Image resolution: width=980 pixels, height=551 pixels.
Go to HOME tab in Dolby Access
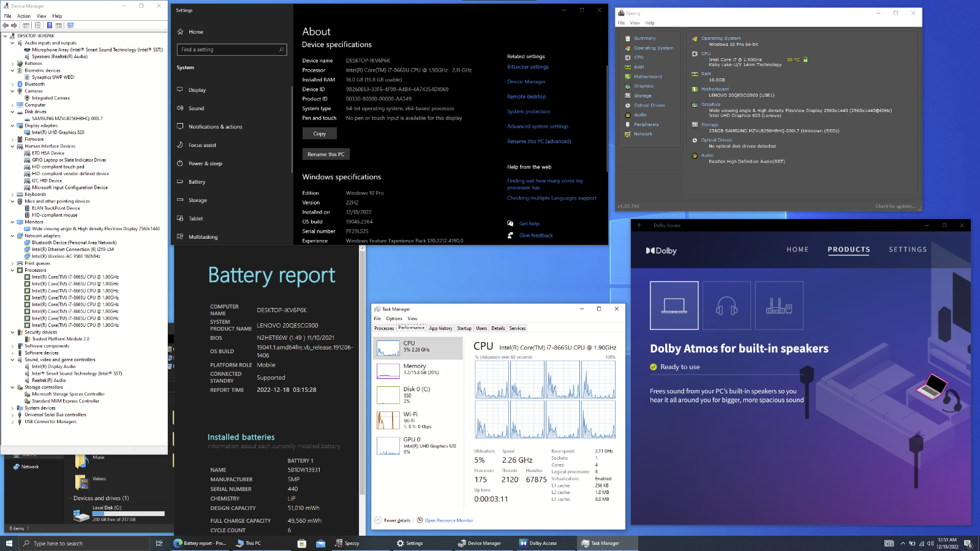pyautogui.click(x=797, y=249)
